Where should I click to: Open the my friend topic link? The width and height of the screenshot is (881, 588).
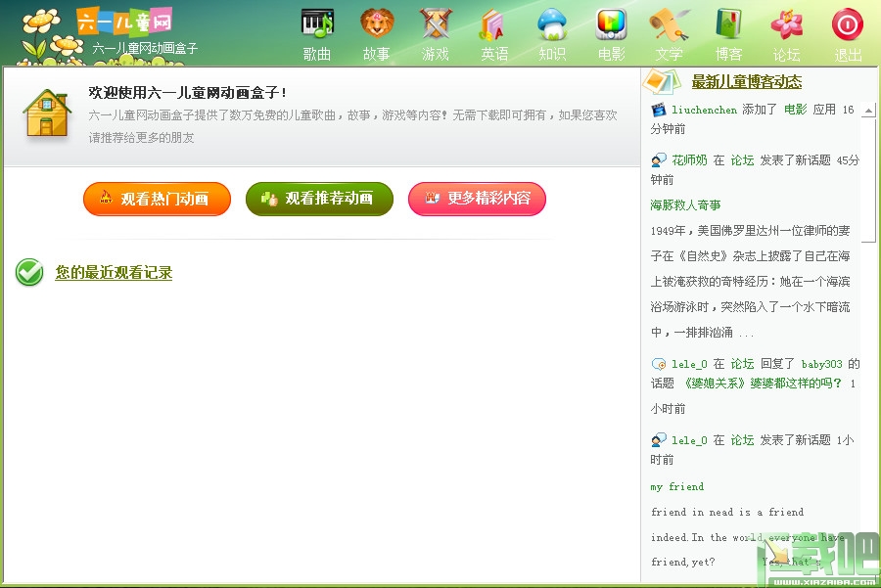(677, 487)
